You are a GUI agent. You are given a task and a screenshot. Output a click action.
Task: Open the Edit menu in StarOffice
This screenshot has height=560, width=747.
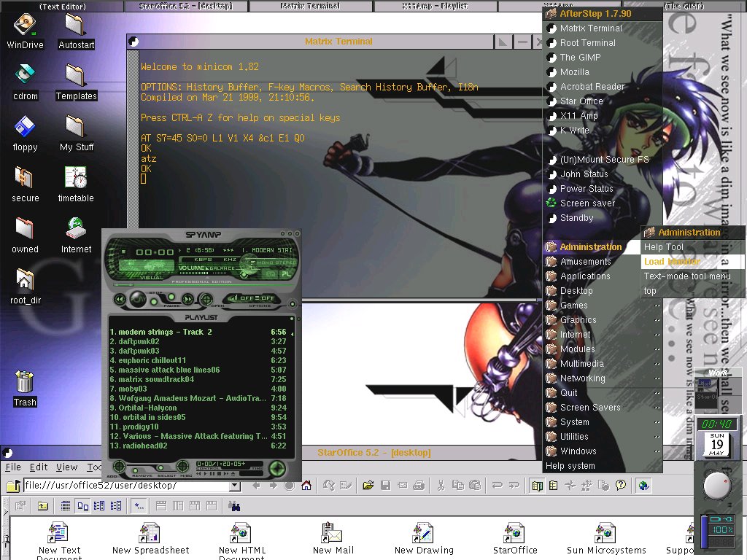pos(39,467)
